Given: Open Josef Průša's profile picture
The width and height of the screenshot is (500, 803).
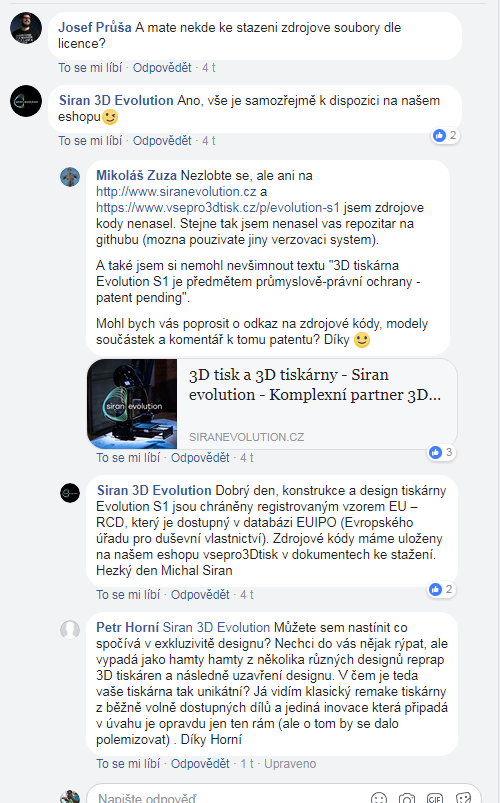Looking at the screenshot, I should click(x=26, y=28).
